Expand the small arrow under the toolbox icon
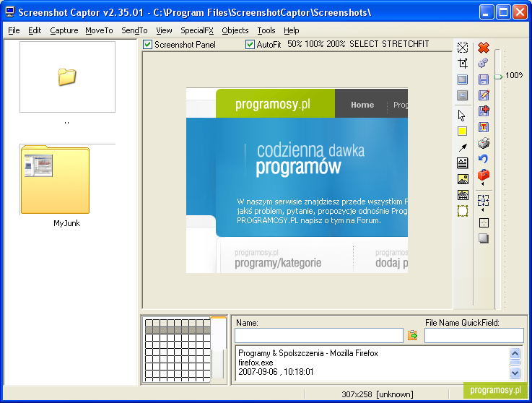The image size is (532, 403). 483,184
